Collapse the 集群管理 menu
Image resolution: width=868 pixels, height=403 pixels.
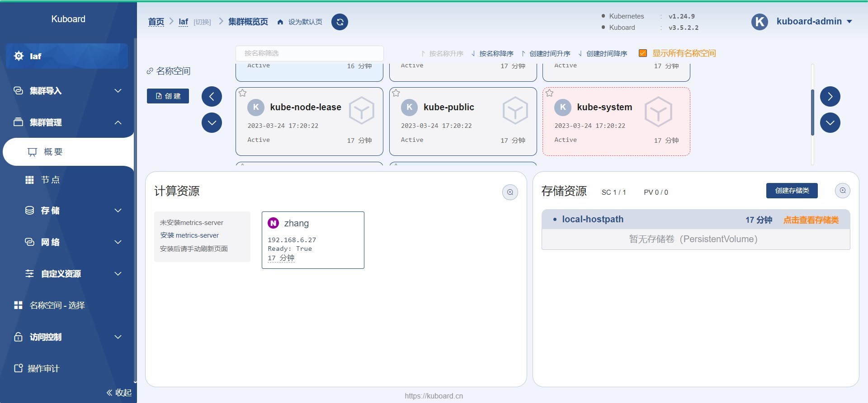coord(68,122)
